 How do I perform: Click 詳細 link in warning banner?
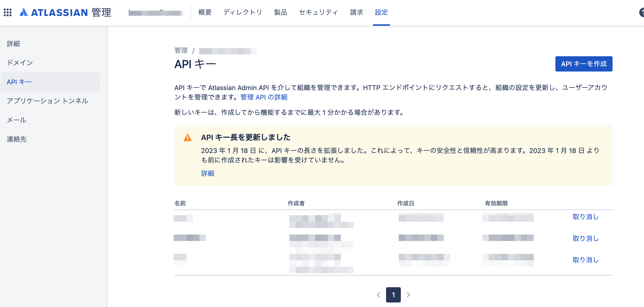207,173
